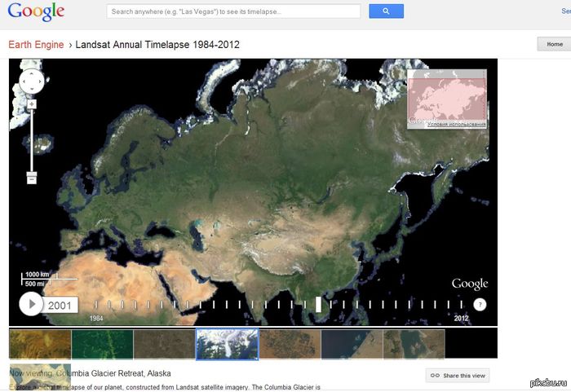Click the Share this view button
Viewport: 571px width, 392px height.
tap(458, 376)
